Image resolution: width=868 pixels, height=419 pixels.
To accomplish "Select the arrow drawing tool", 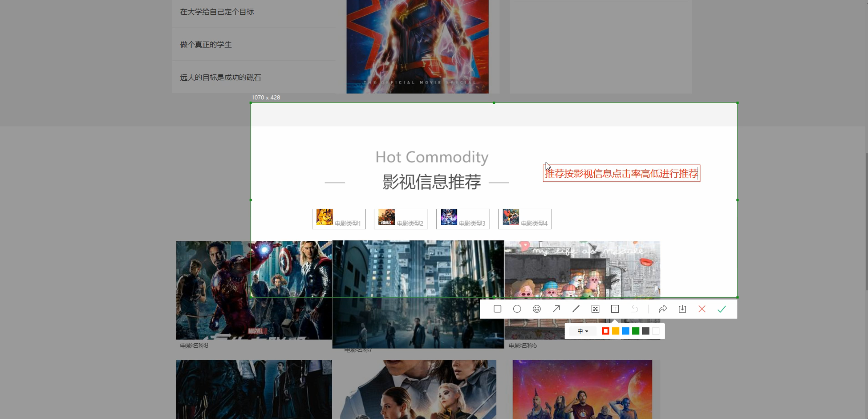I will [x=556, y=309].
